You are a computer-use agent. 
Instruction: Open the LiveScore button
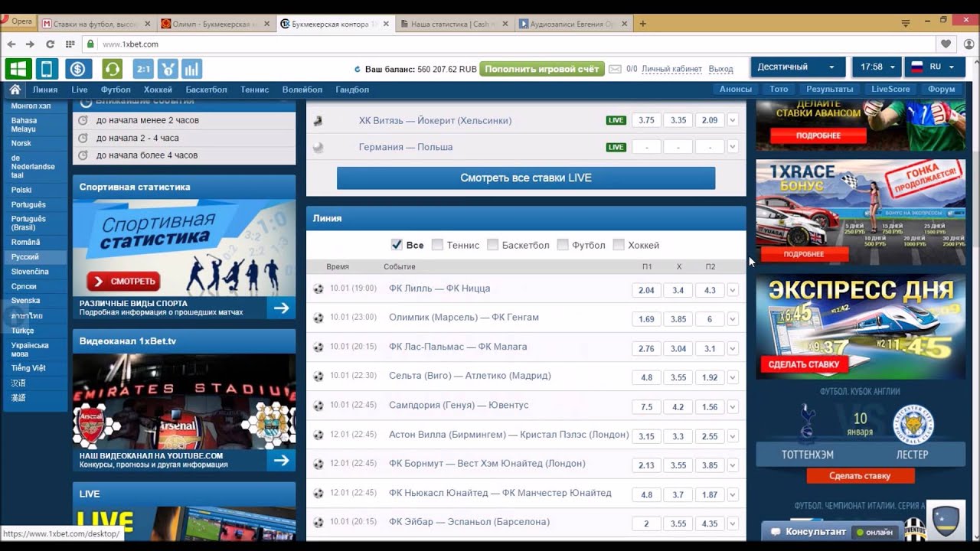click(890, 90)
